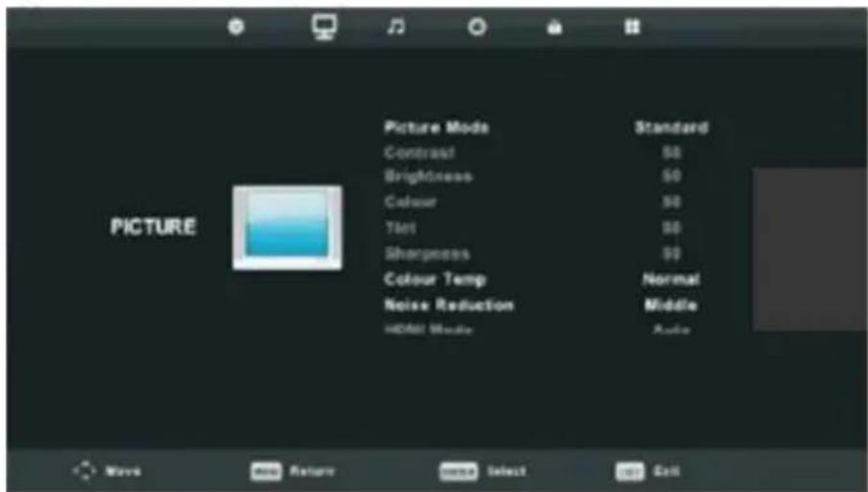Open the padlock Lock menu icon
Image resolution: width=868 pixels, height=492 pixels.
(555, 27)
